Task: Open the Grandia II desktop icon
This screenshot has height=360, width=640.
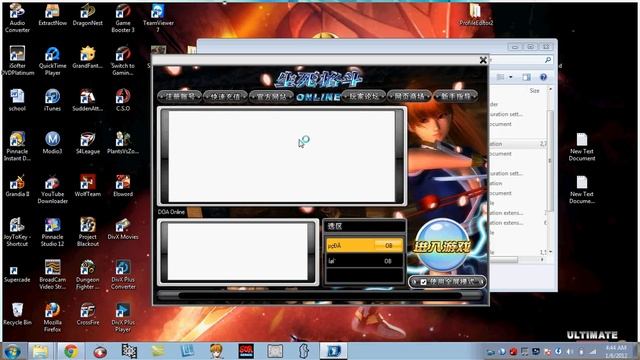Action: tap(17, 186)
